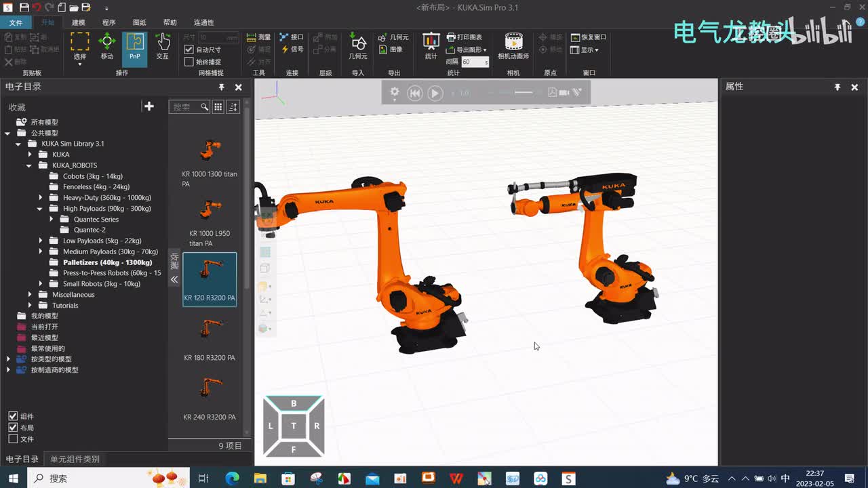The height and width of the screenshot is (488, 868).
Task: Open the Windows Start menu
Action: pos(13,479)
